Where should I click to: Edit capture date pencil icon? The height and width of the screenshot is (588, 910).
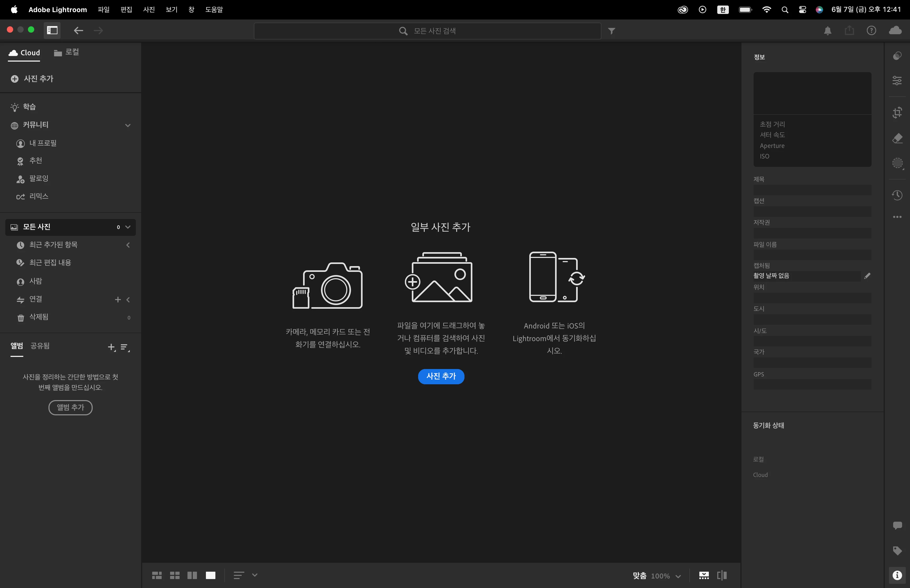point(867,276)
